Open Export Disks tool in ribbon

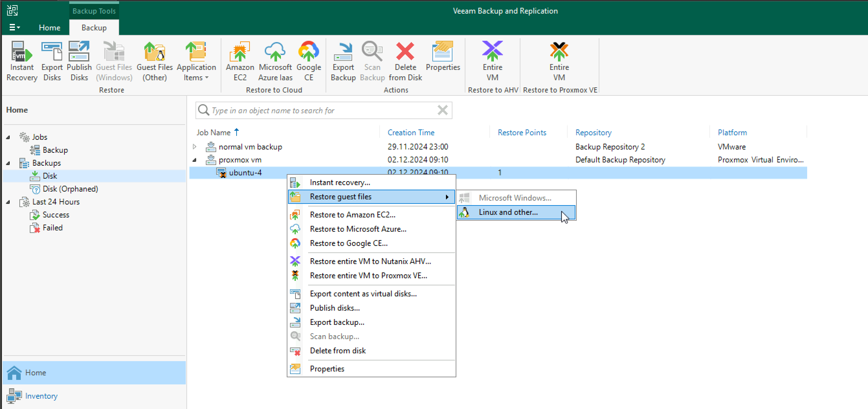[x=52, y=61]
